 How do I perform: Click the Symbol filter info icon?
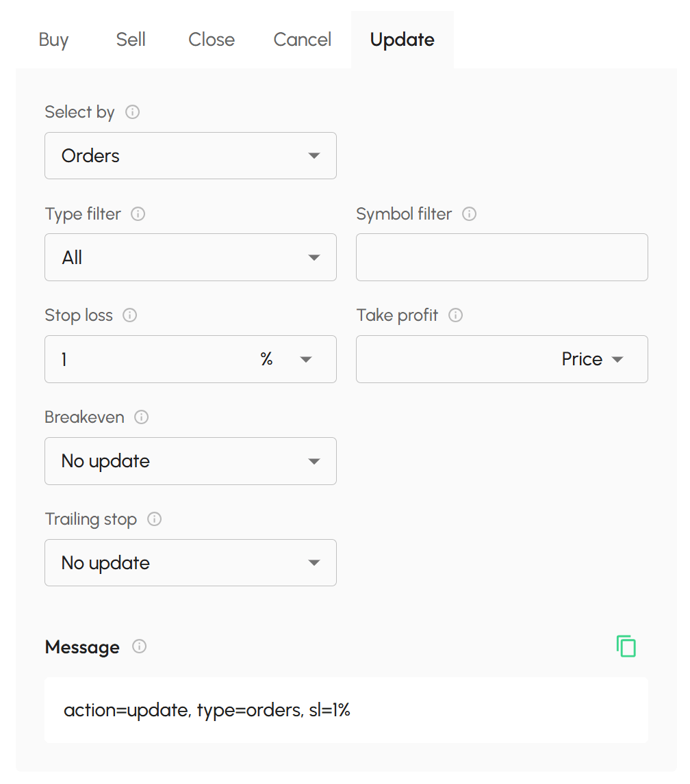pyautogui.click(x=470, y=214)
